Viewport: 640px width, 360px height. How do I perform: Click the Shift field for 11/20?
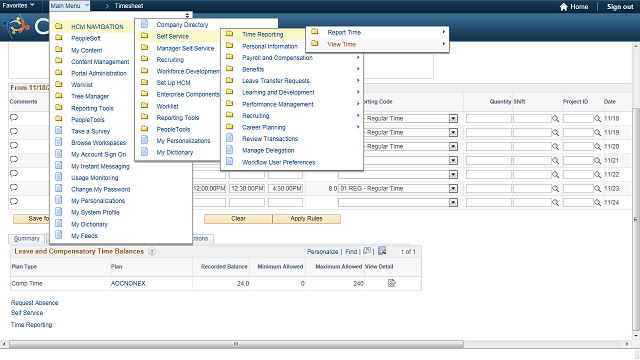(532, 147)
